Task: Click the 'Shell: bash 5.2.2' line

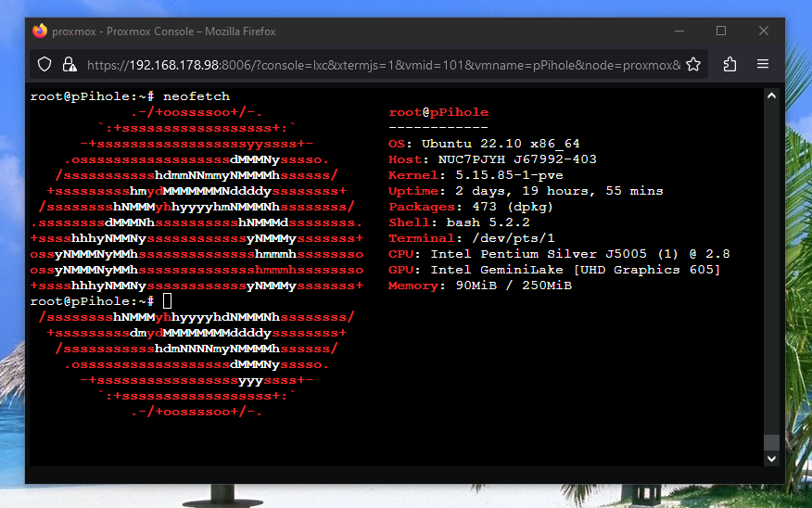Action: tap(459, 222)
